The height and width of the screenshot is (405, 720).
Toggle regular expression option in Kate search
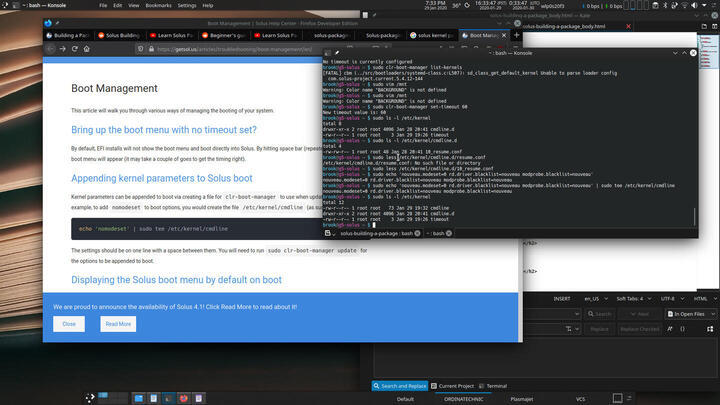(682, 329)
